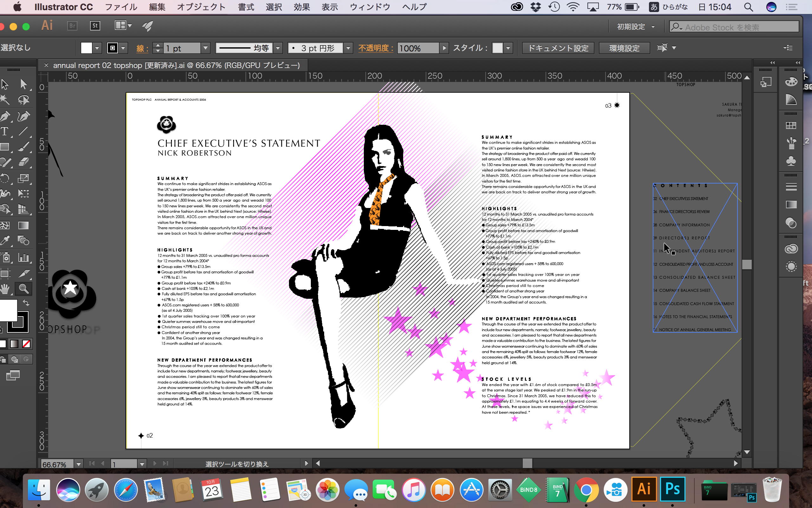The width and height of the screenshot is (812, 508).
Task: Open Adobe Stock from St icon
Action: click(x=95, y=26)
